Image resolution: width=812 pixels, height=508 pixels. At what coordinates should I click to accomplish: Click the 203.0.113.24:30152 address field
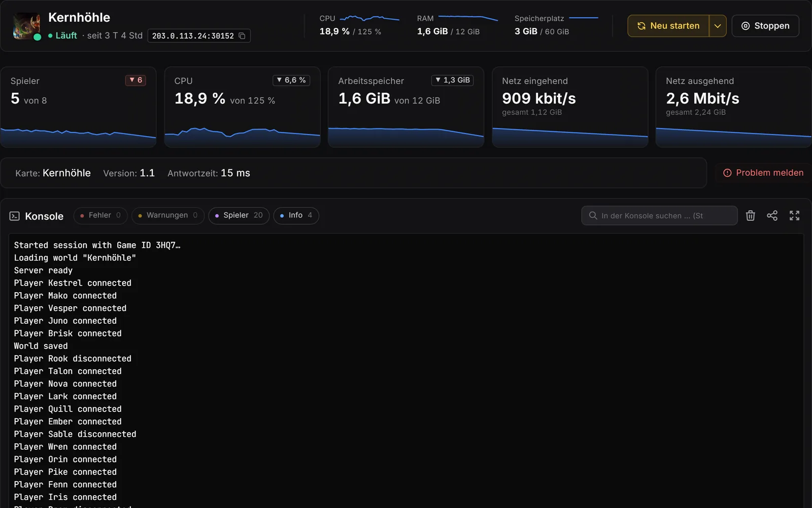199,36
